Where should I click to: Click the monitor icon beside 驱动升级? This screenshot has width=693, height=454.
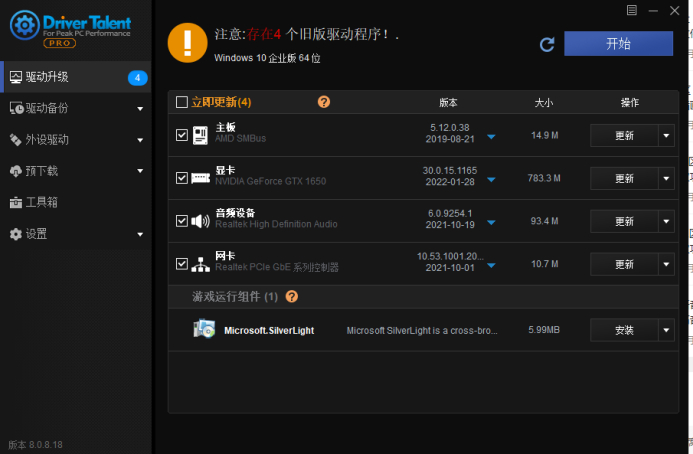pyautogui.click(x=16, y=77)
